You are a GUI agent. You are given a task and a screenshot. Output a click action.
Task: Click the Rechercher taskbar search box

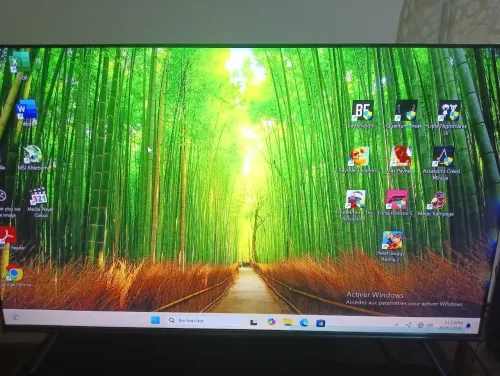(205, 320)
